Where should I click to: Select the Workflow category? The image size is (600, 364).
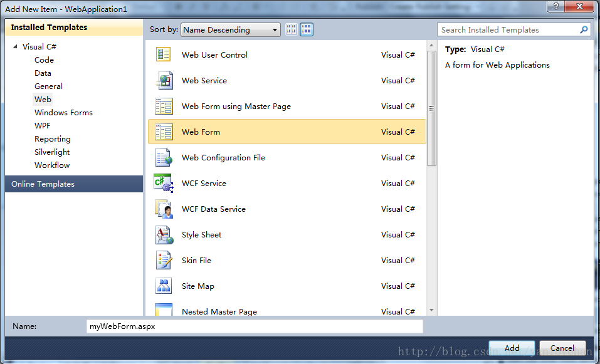52,165
